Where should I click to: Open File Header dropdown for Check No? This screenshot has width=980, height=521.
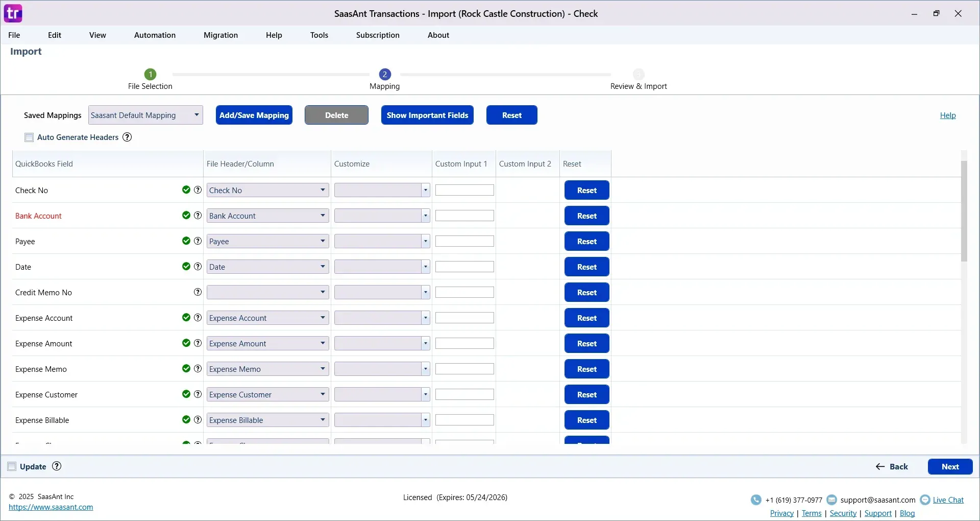click(267, 190)
